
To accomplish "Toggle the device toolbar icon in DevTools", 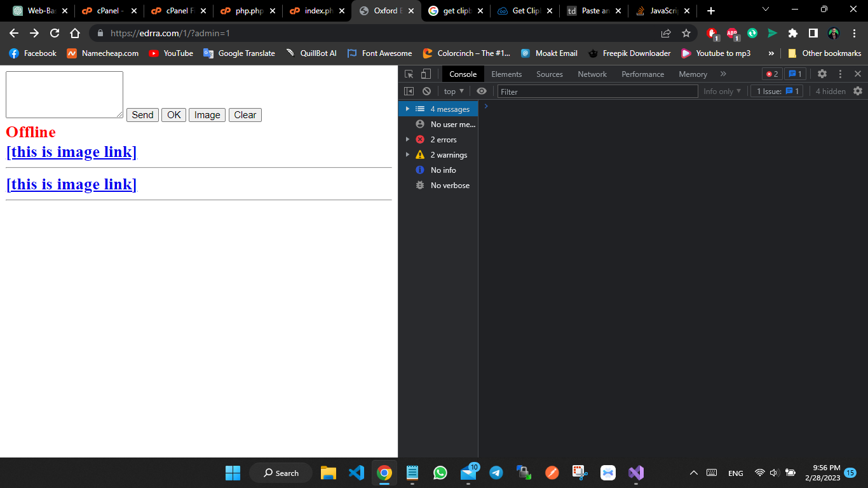I will click(x=426, y=74).
